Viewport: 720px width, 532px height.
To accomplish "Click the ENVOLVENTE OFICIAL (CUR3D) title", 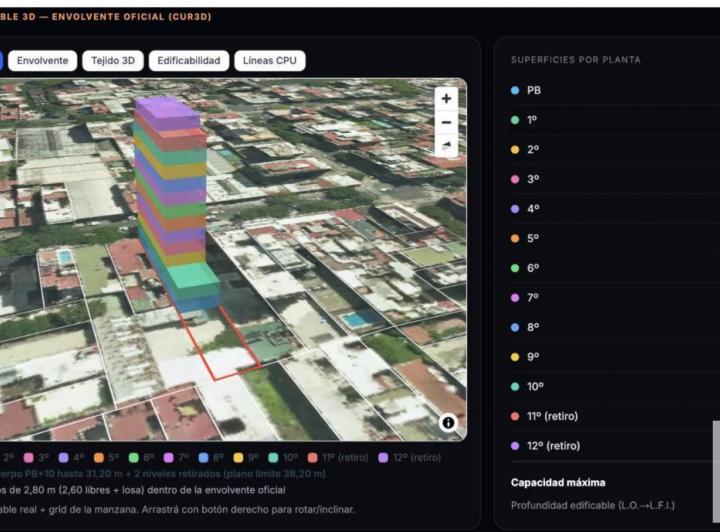I will click(131, 17).
